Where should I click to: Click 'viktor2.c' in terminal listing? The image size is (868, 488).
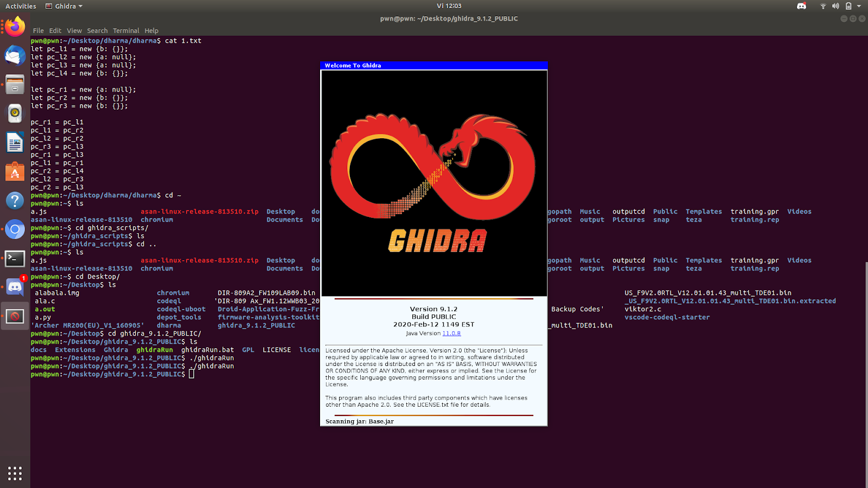point(643,309)
